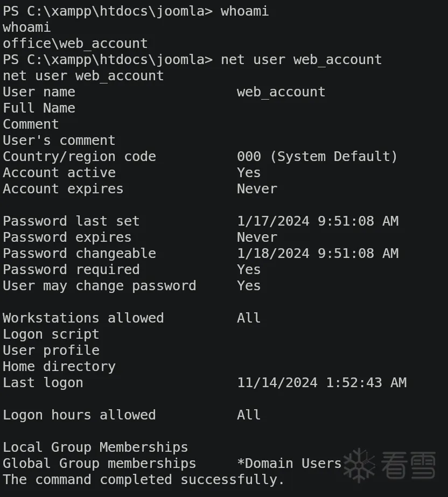This screenshot has height=497, width=448.
Task: Click the Yes value for Password required
Action: tap(249, 270)
